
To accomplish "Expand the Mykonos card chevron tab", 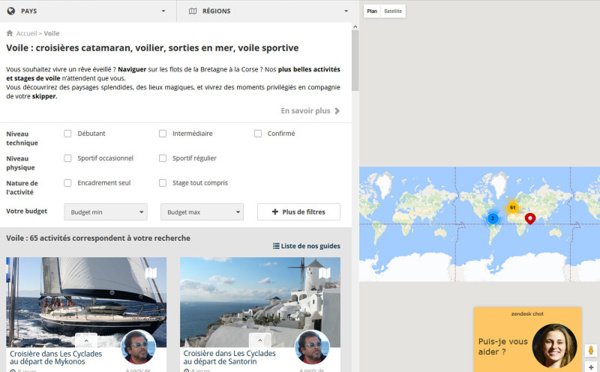I will click(86, 340).
